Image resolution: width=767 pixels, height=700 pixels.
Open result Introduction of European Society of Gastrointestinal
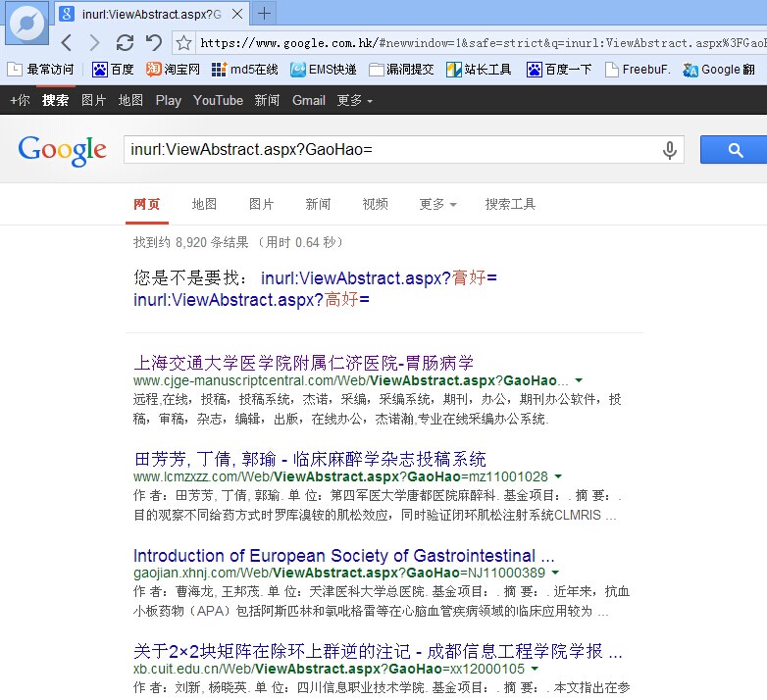[344, 555]
